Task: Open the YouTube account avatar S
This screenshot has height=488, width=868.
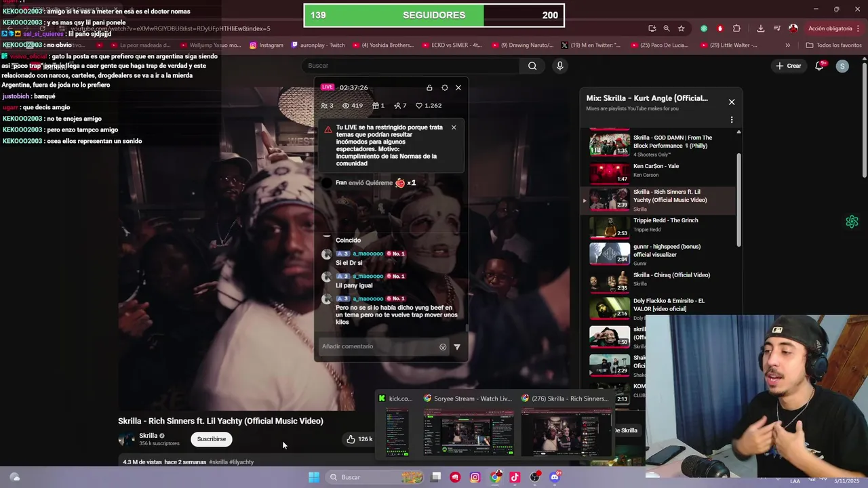Action: (x=842, y=66)
